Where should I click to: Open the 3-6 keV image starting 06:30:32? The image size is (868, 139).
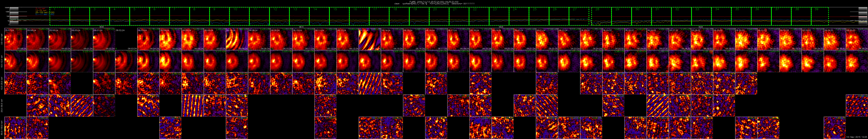746,39
